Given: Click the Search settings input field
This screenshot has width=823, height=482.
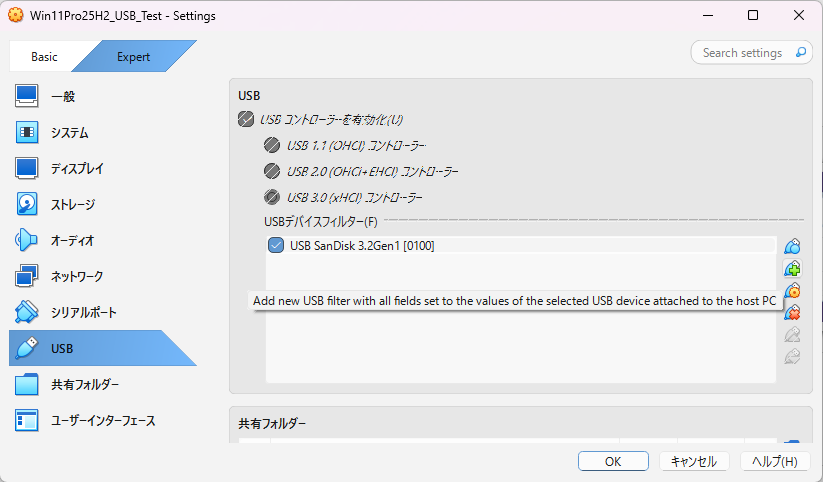Looking at the screenshot, I should pos(745,52).
